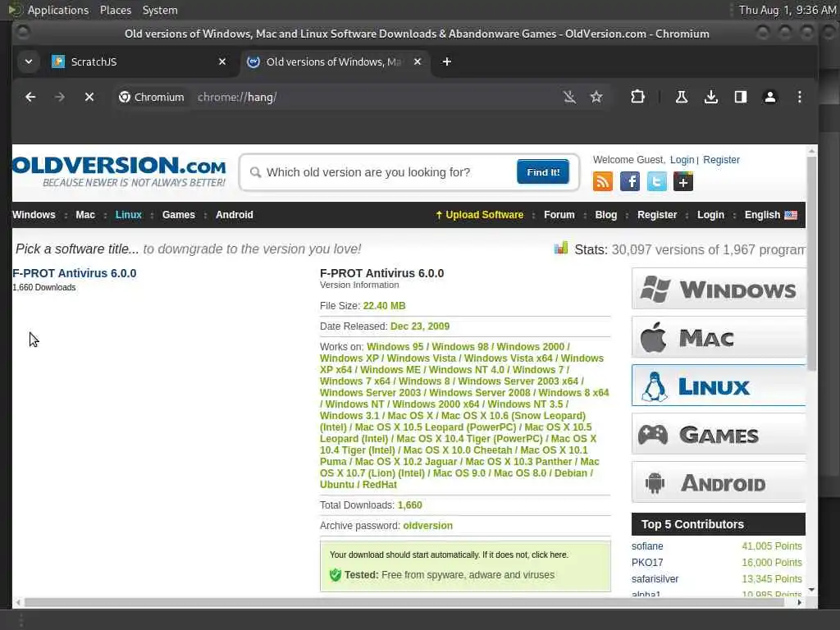Open Chrome Labs flask icon
Image resolution: width=840 pixels, height=630 pixels.
tap(682, 97)
